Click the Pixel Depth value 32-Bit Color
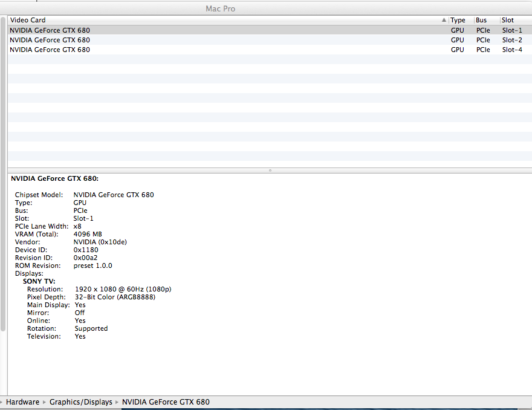 tap(115, 297)
